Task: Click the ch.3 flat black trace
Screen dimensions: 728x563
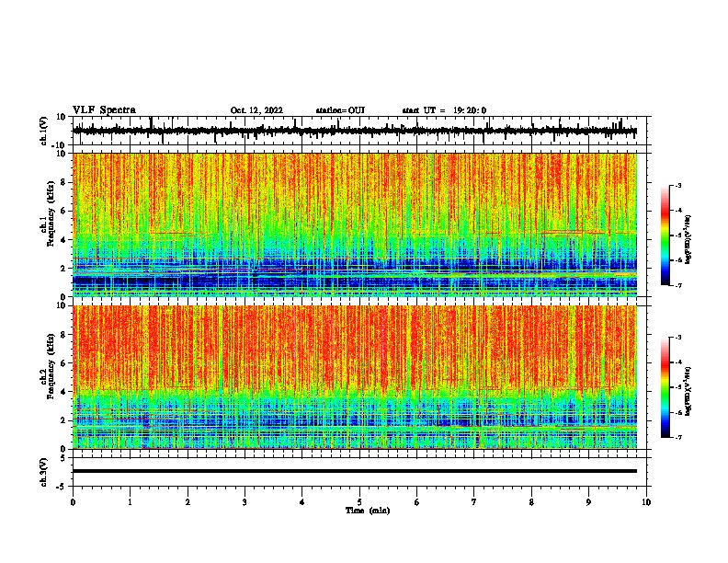Action: 355,471
